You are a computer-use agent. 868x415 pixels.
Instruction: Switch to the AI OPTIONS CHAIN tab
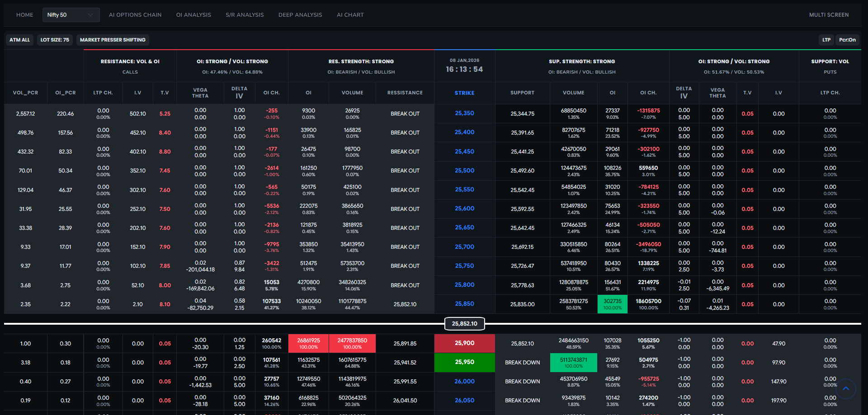point(135,14)
